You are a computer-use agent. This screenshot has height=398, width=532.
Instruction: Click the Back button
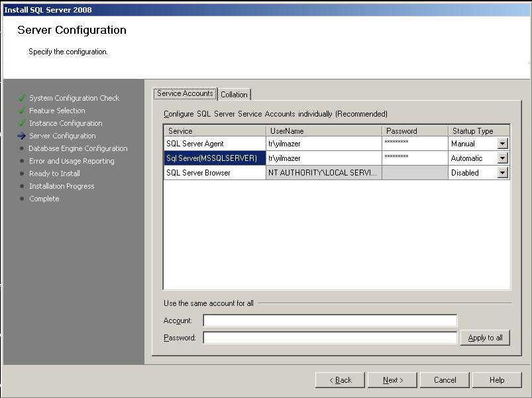(x=340, y=380)
